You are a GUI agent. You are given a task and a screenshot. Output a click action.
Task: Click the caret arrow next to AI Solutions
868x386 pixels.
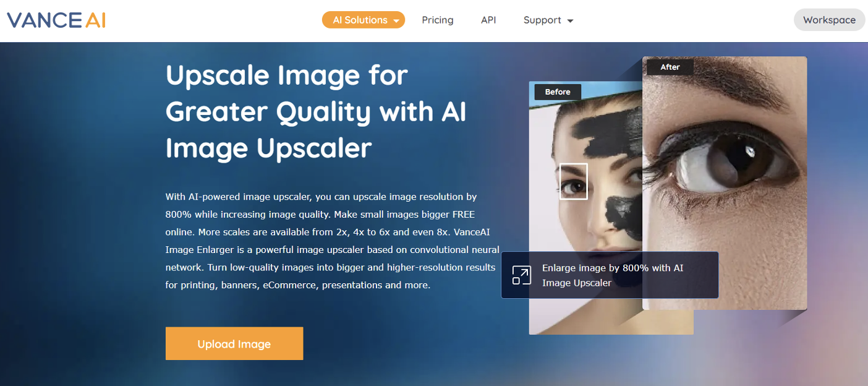396,20
